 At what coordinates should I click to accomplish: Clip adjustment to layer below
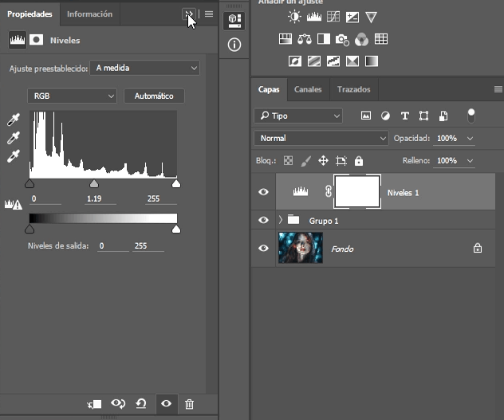point(94,404)
